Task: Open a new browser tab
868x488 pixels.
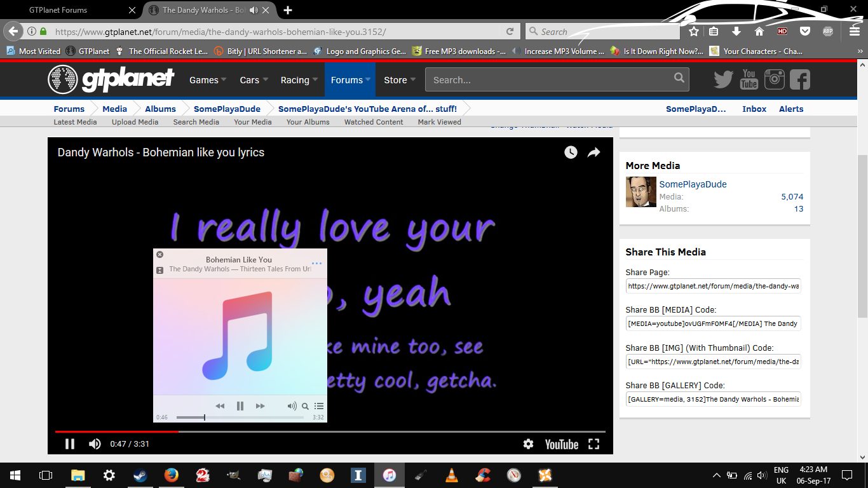Action: 288,10
